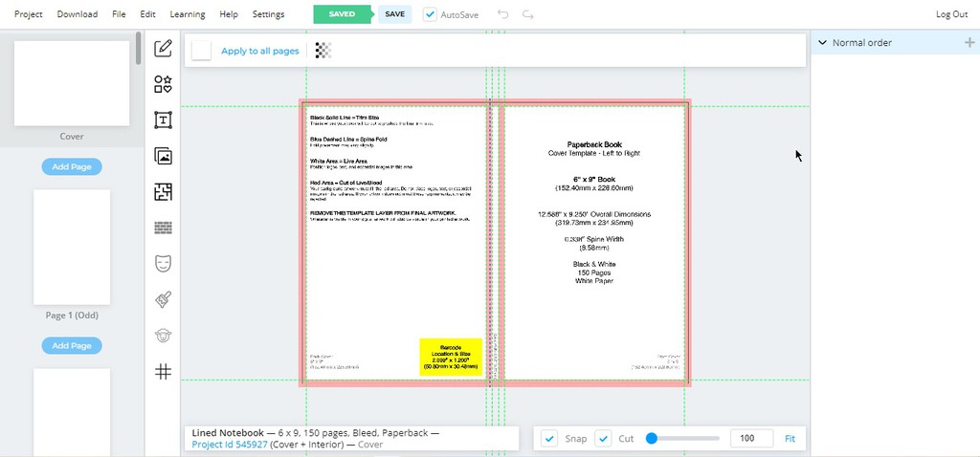Select the Page 1 (Odd) thumbnail
This screenshot has width=980, height=457.
point(72,248)
